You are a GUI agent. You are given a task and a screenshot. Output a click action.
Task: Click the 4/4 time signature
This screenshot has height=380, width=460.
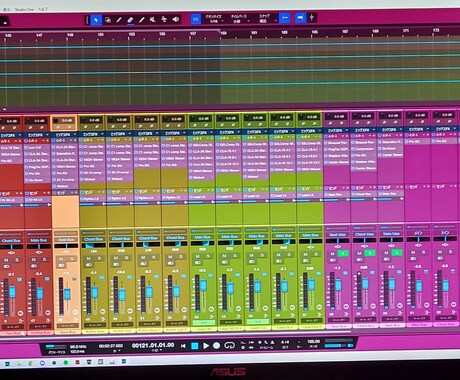pos(285,342)
